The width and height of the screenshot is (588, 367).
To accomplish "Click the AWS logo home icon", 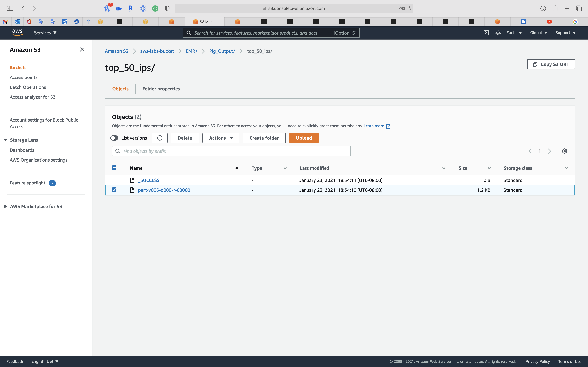I will (17, 33).
